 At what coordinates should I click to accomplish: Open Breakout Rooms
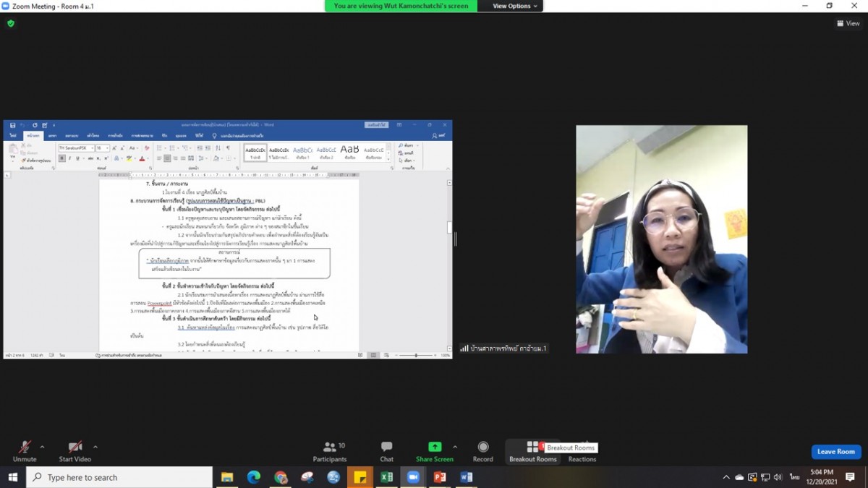532,450
